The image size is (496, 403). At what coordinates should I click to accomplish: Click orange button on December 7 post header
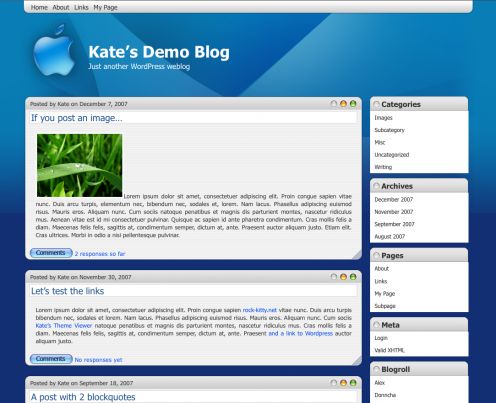click(343, 104)
